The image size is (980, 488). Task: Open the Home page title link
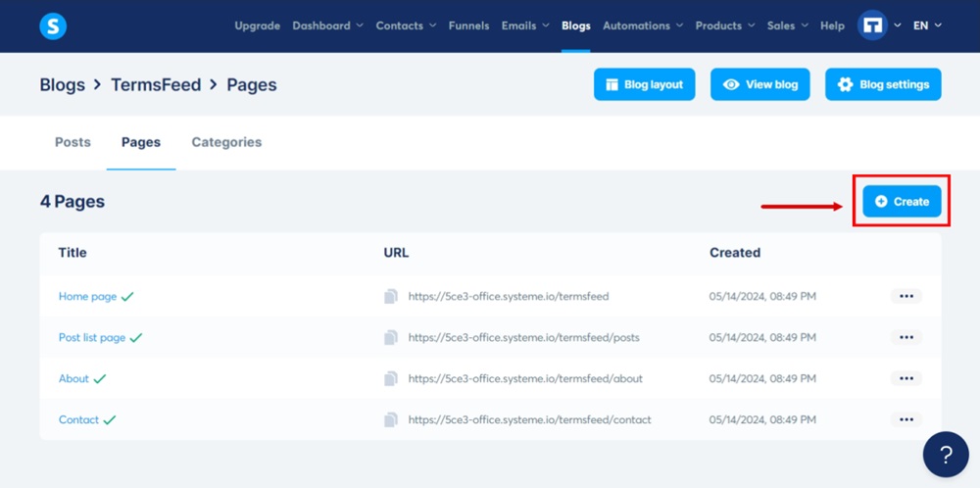(87, 296)
